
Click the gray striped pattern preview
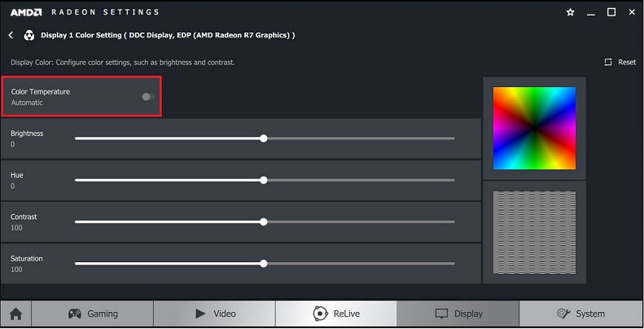pyautogui.click(x=534, y=232)
